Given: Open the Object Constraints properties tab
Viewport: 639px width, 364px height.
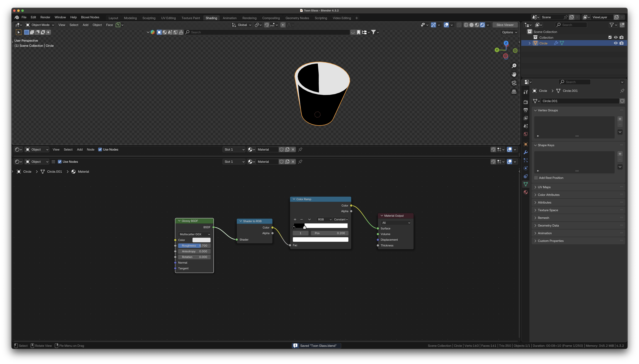Looking at the screenshot, I should tap(526, 176).
